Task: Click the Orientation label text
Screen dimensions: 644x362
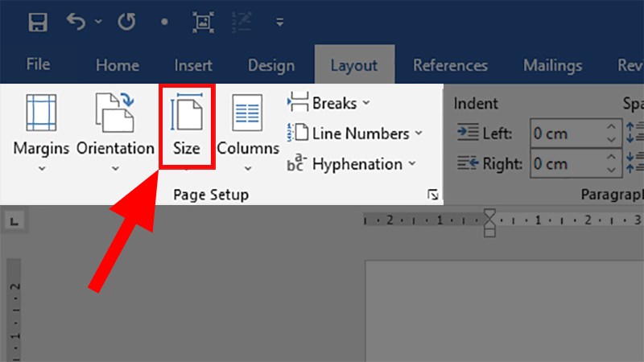Action: click(115, 148)
